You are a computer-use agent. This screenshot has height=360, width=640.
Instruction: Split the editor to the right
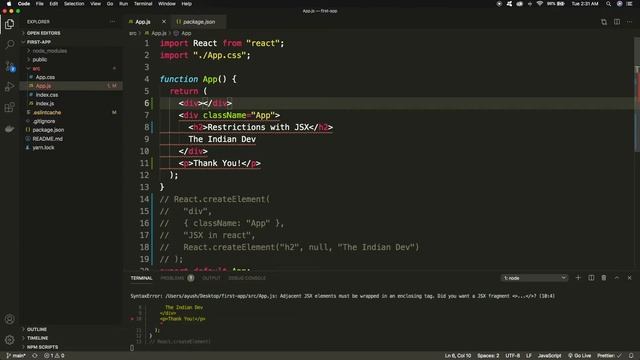617,22
